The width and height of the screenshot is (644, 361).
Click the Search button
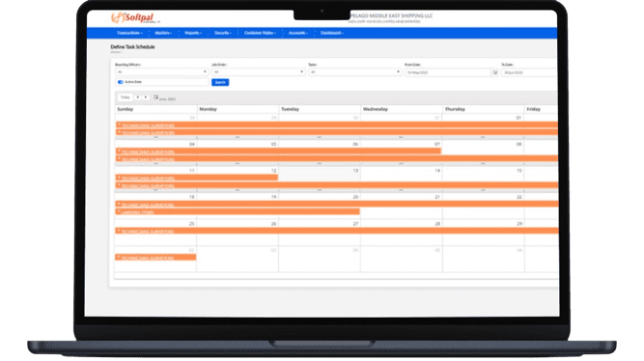(x=220, y=83)
